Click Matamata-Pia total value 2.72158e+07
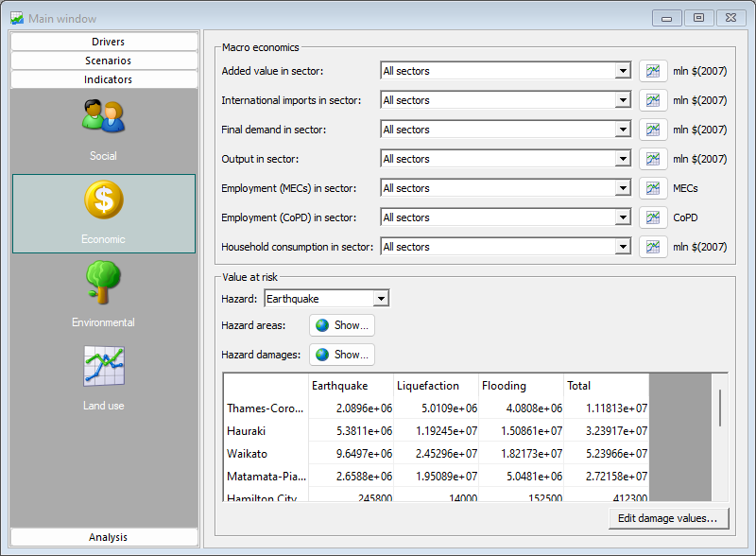The height and width of the screenshot is (556, 756). click(x=607, y=477)
